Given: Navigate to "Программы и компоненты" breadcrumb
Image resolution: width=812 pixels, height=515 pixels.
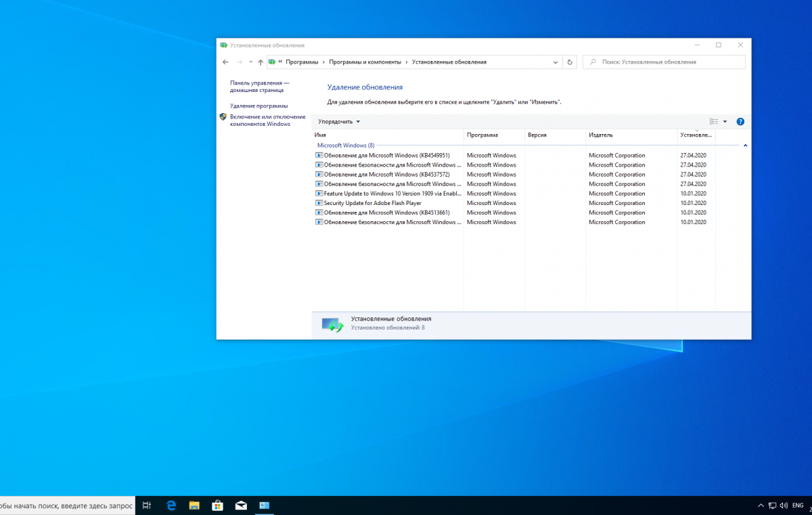Looking at the screenshot, I should [x=365, y=62].
